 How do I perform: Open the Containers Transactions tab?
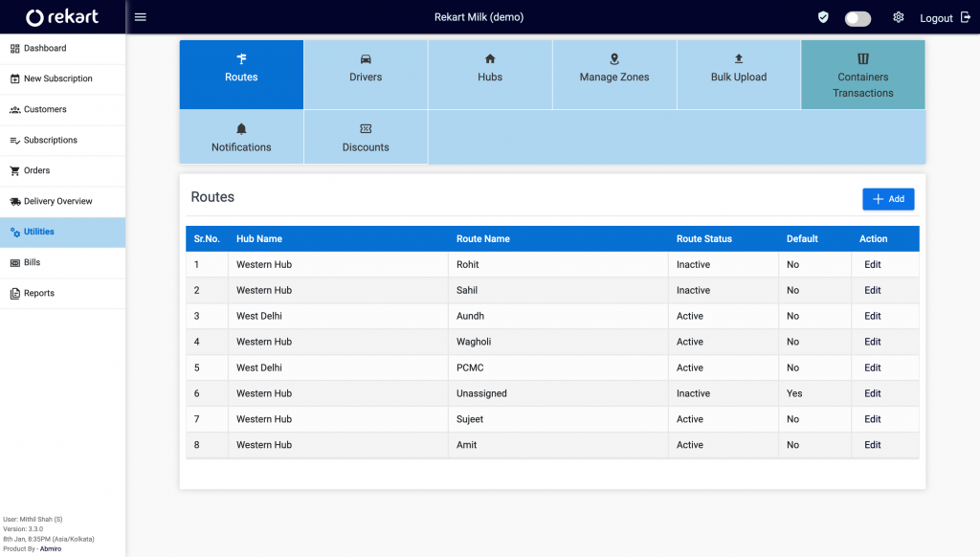(x=863, y=75)
